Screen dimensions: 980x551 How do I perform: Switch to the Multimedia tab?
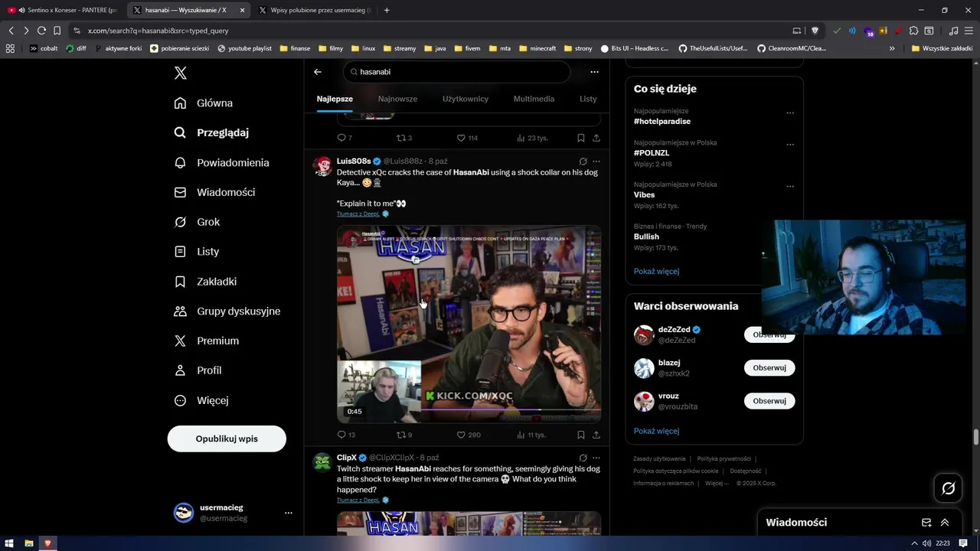click(534, 99)
